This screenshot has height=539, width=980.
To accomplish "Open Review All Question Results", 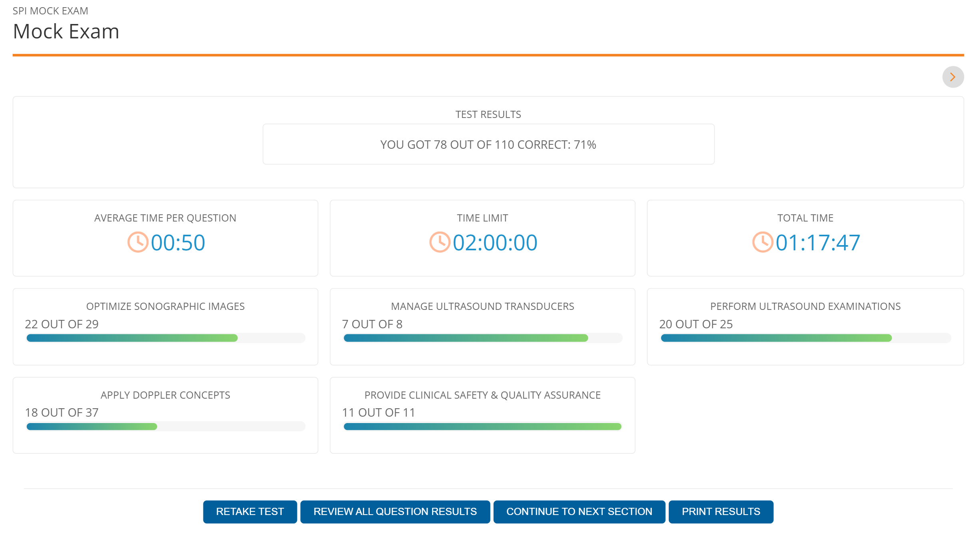I will point(394,511).
